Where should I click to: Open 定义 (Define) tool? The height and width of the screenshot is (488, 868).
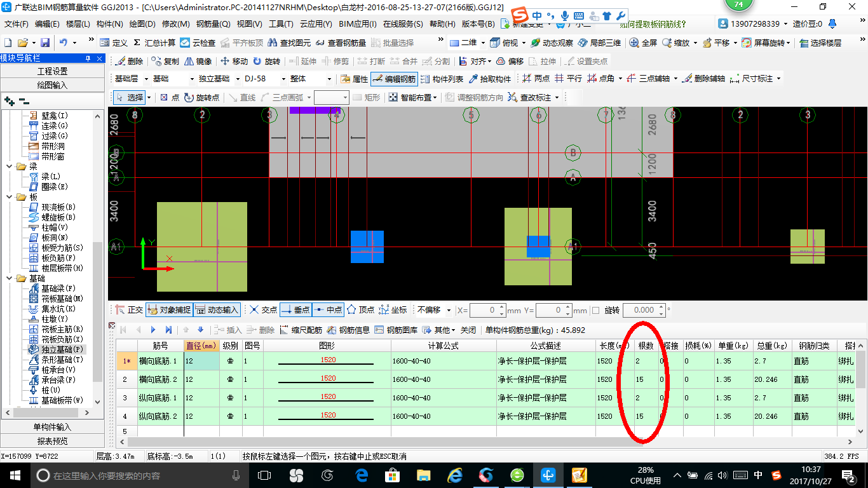coord(114,43)
